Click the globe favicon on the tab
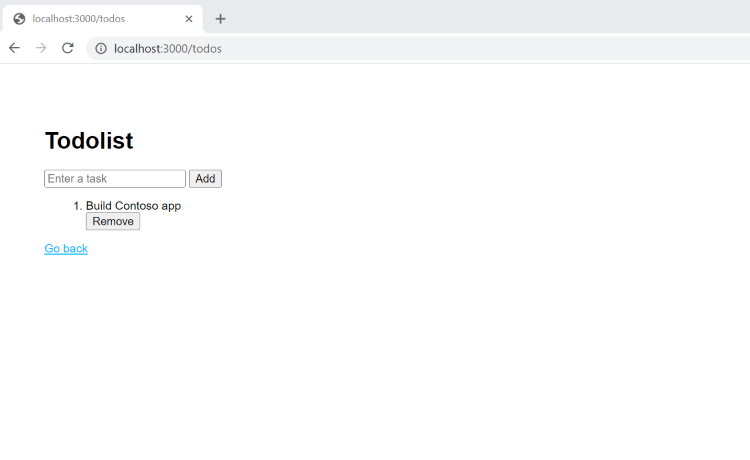The width and height of the screenshot is (750, 460). [x=19, y=19]
